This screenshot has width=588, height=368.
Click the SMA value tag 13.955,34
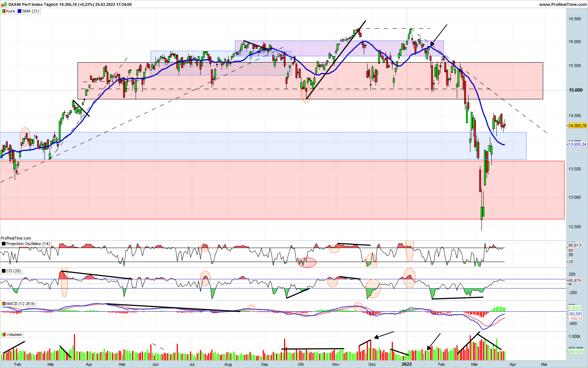click(x=577, y=144)
